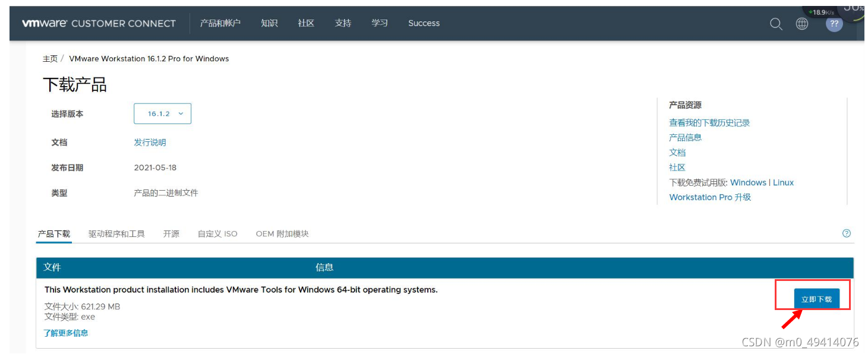Click the Workstation product installation description text

(x=241, y=290)
